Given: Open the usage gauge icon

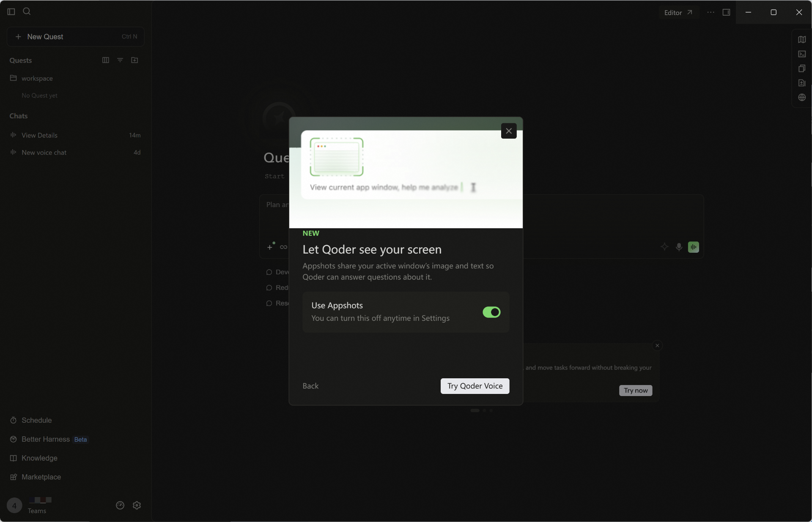Looking at the screenshot, I should pos(120,505).
